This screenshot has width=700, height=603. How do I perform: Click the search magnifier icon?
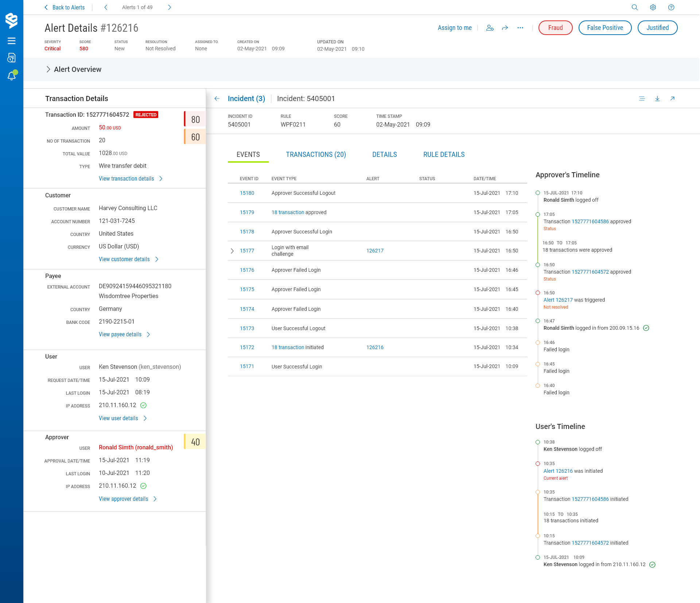point(634,7)
